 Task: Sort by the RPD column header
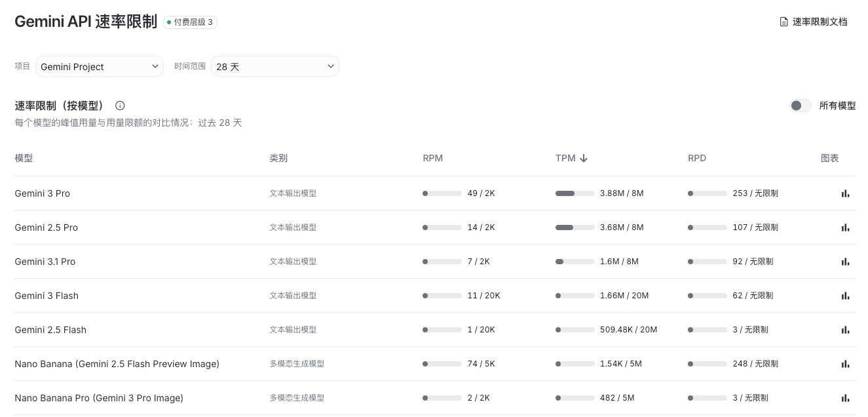(697, 158)
